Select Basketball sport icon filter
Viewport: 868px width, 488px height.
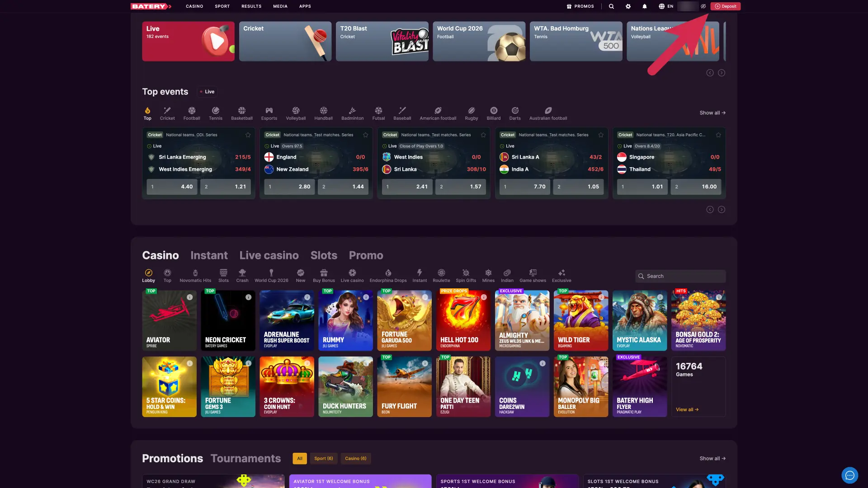(242, 113)
